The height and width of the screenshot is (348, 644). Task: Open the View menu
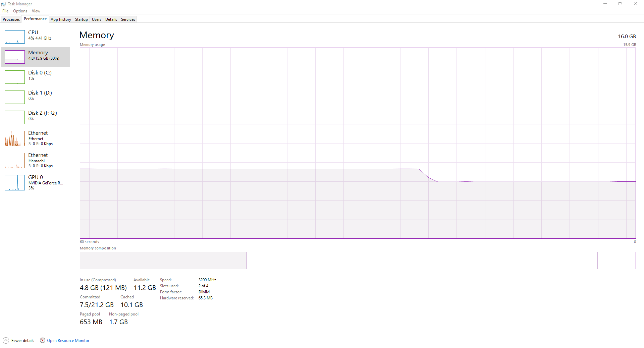pos(36,11)
